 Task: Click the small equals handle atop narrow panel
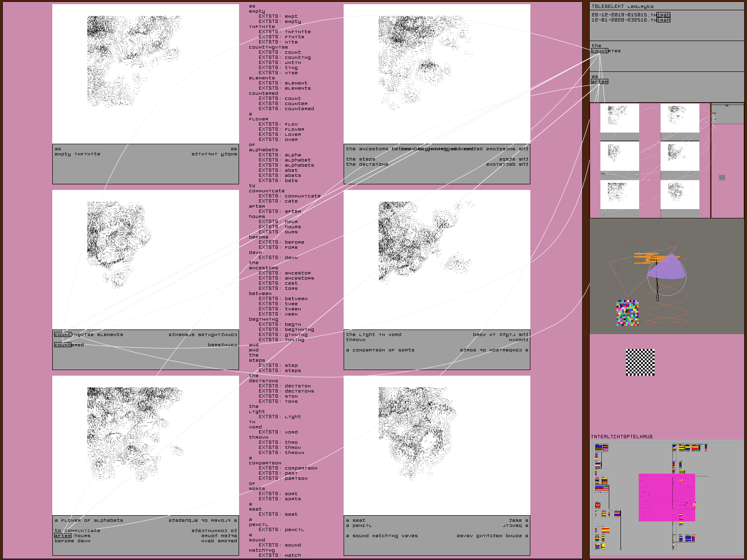(726, 106)
